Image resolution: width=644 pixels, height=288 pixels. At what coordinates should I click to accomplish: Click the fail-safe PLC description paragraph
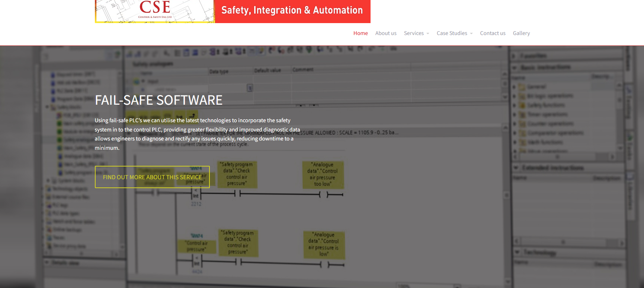point(197,134)
